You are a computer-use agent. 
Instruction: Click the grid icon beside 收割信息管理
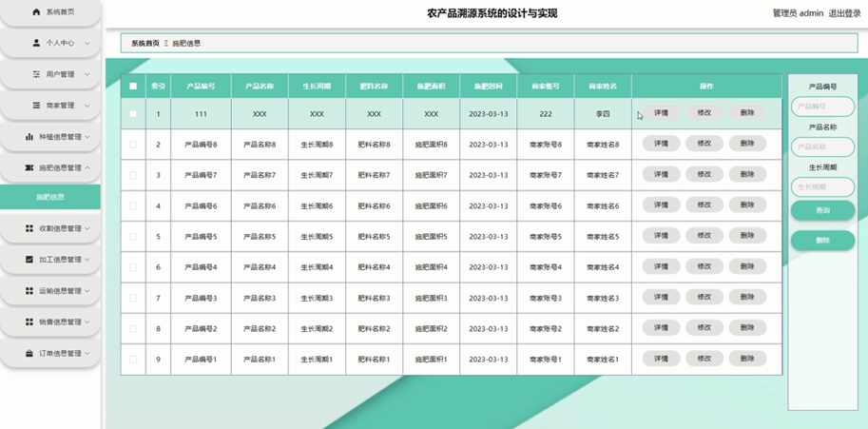[29, 228]
